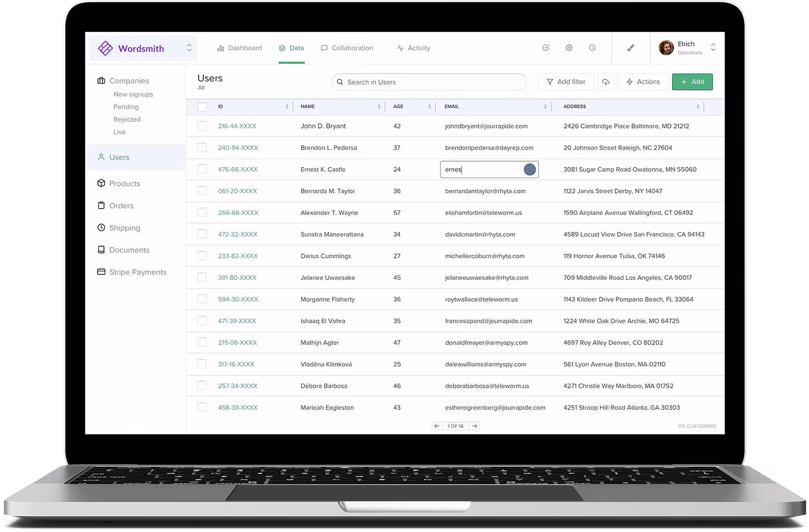809x532 pixels.
Task: Check the John D. Bryant row checkbox
Action: click(202, 126)
